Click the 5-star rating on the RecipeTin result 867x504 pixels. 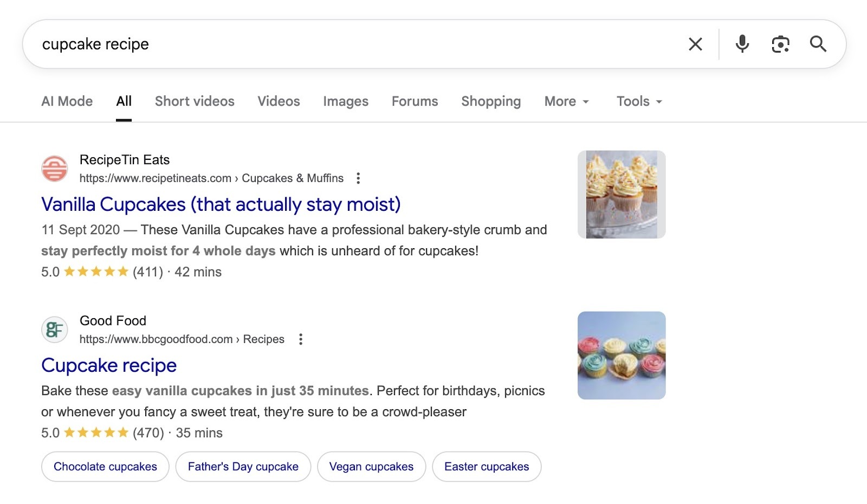[x=94, y=271]
